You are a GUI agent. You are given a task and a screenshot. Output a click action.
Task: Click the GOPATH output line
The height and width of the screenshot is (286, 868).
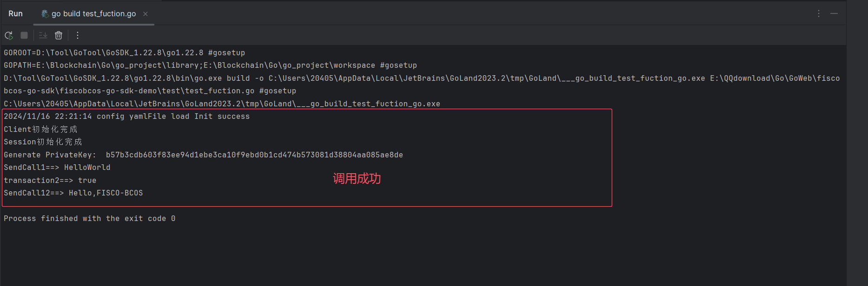pos(210,65)
